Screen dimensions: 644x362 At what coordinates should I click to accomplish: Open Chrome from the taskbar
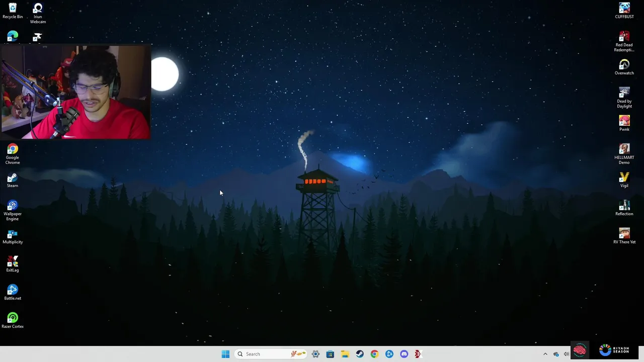point(374,354)
